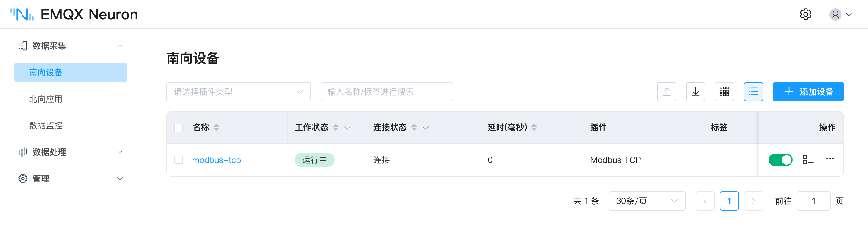This screenshot has height=225, width=868.
Task: Switch to list view layout
Action: point(753,92)
